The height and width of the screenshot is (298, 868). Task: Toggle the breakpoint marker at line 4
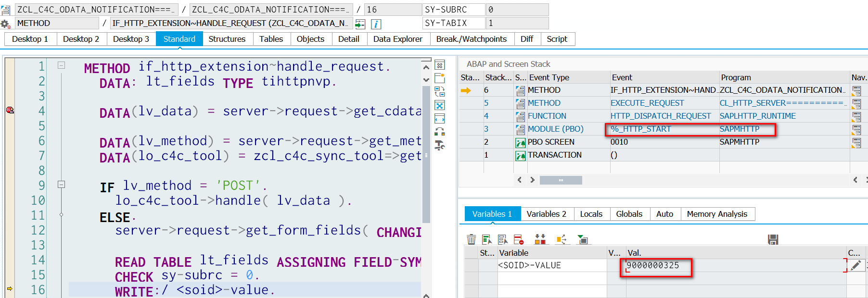pos(10,111)
